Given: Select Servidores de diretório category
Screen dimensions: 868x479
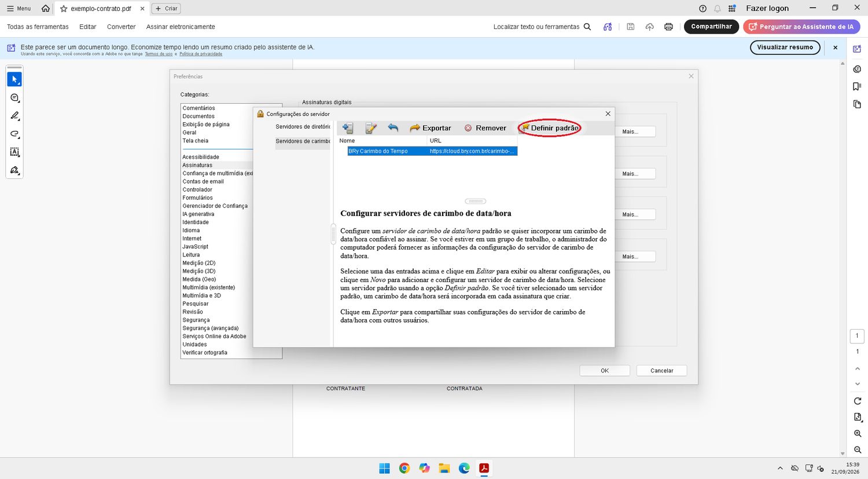Looking at the screenshot, I should click(303, 127).
